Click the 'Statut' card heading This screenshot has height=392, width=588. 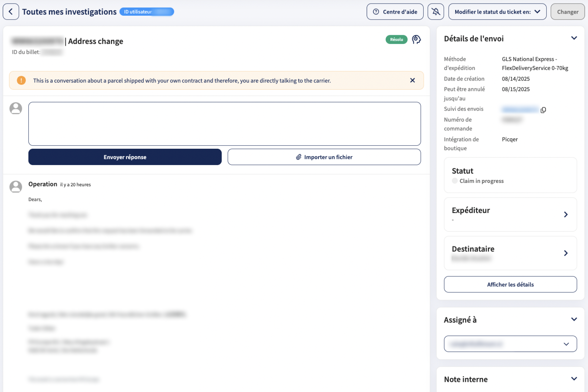coord(462,171)
